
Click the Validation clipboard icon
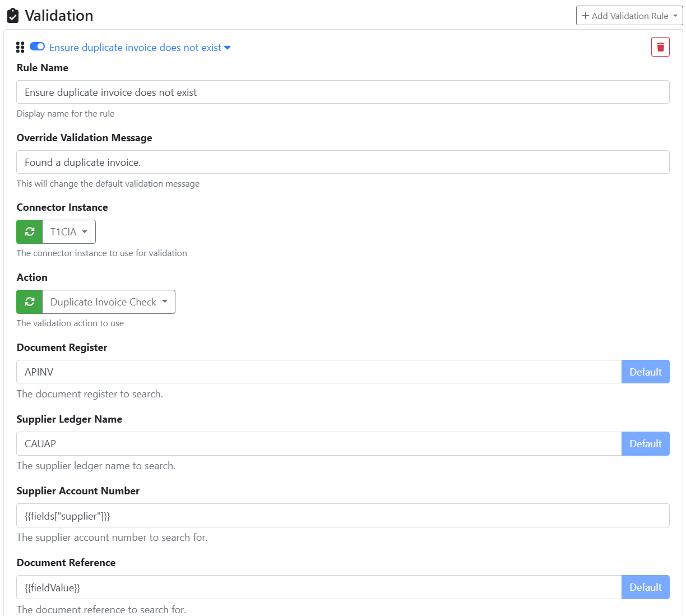(12, 16)
